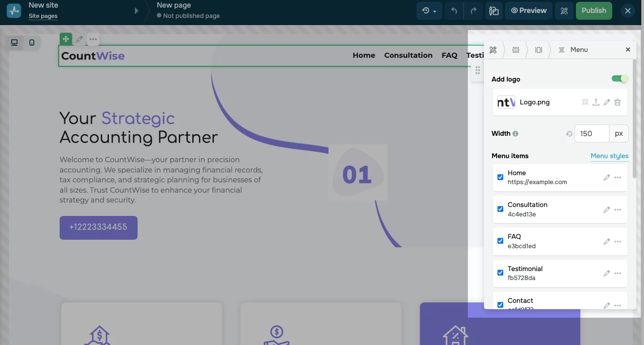Redo the last change
The image size is (644, 345).
(x=473, y=11)
